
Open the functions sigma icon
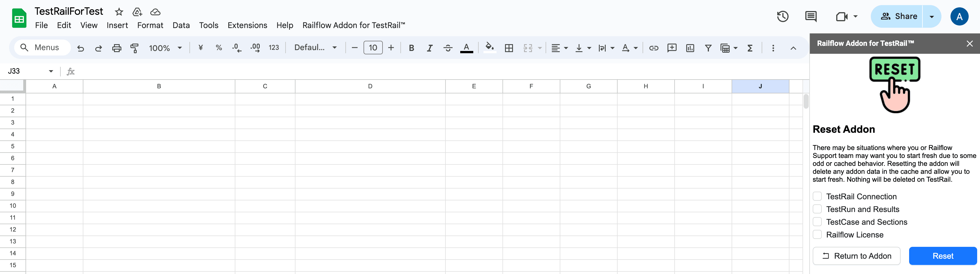point(750,48)
